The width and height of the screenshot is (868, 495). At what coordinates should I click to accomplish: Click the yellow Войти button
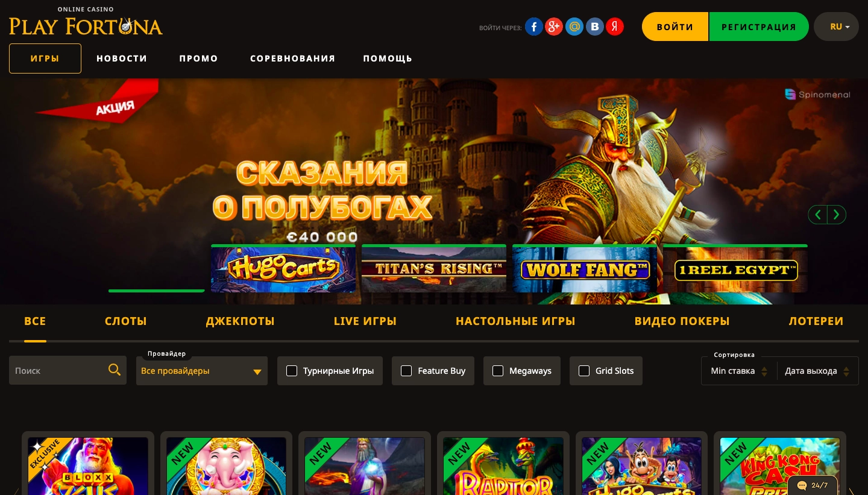click(675, 27)
